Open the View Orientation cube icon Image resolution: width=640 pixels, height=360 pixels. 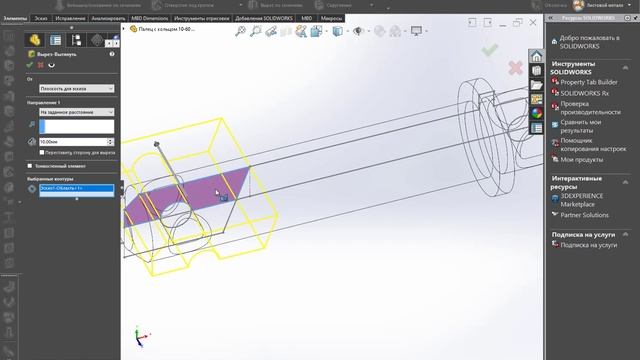click(x=316, y=31)
